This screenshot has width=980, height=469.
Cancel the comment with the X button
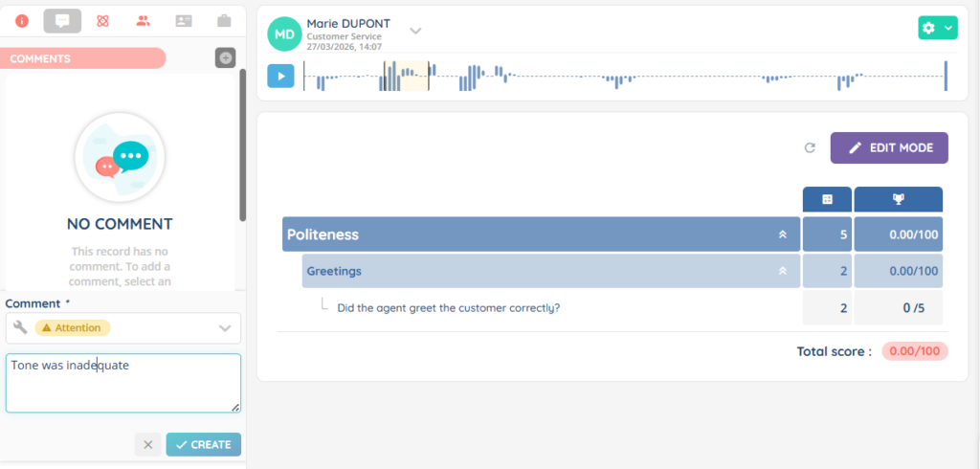coord(146,444)
